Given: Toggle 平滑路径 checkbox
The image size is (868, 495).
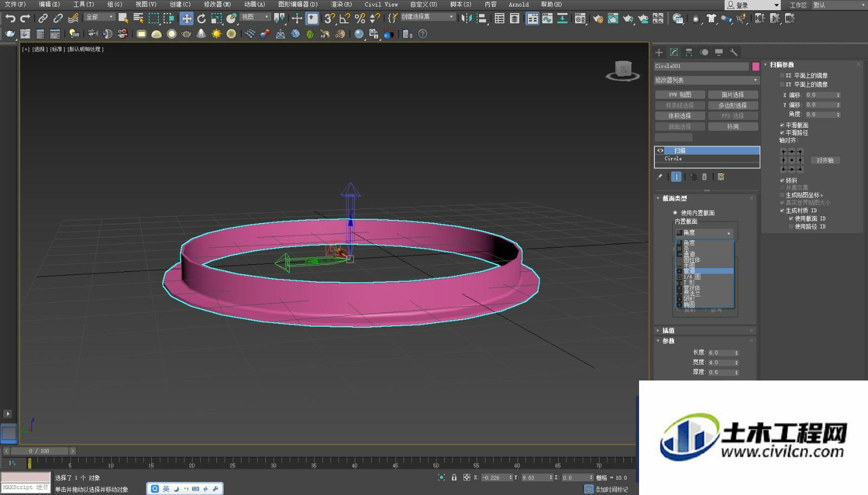Looking at the screenshot, I should pyautogui.click(x=782, y=132).
